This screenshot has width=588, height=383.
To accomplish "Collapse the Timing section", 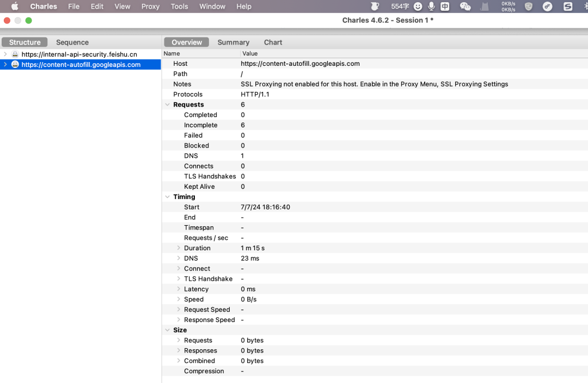I will click(x=167, y=197).
